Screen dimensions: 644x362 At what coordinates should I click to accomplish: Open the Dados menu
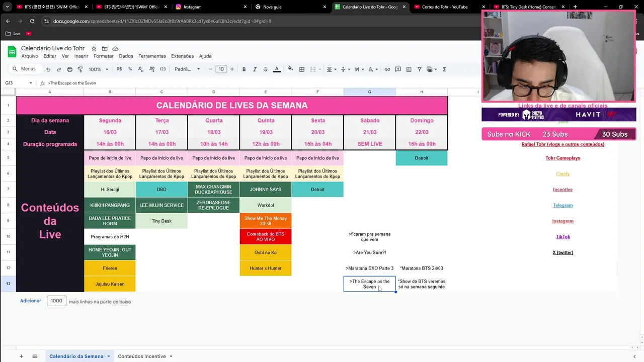[x=126, y=56]
